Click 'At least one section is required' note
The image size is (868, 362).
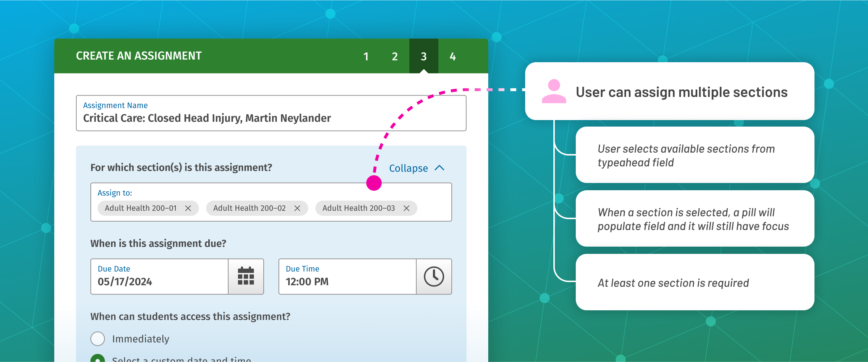[x=695, y=282]
